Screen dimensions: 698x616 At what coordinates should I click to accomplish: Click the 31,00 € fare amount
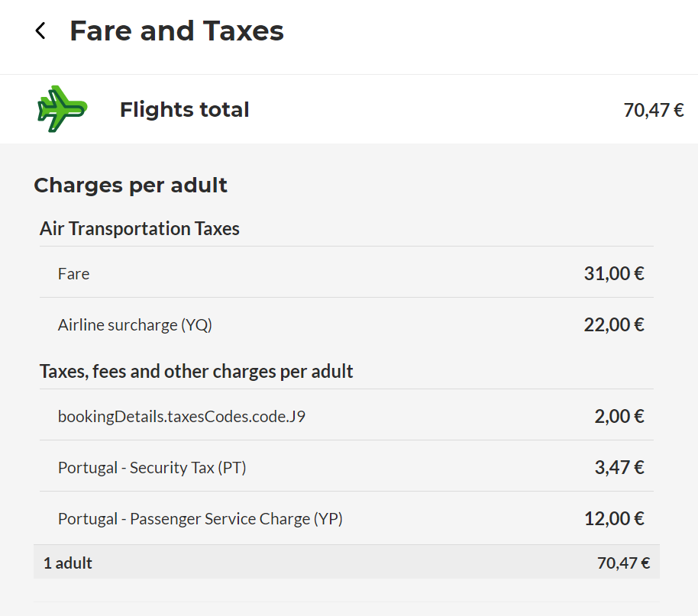click(614, 273)
